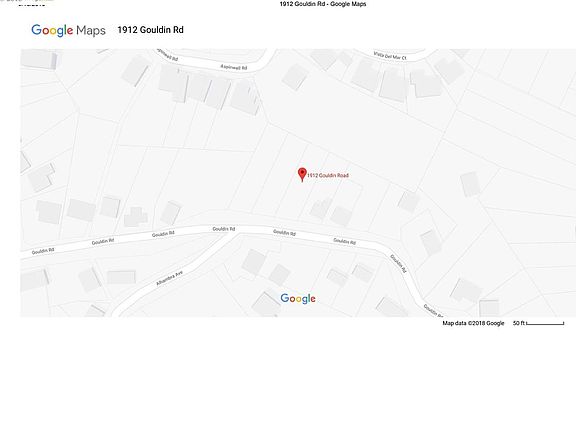Click the Google Maps logo

tap(68, 30)
